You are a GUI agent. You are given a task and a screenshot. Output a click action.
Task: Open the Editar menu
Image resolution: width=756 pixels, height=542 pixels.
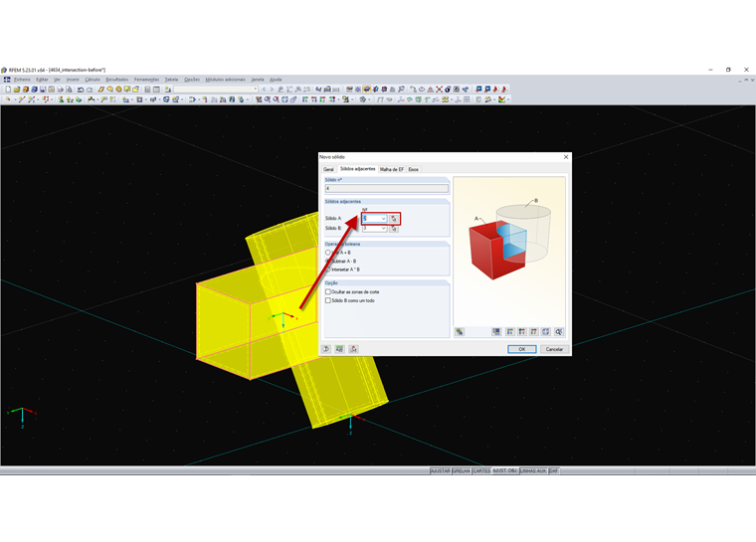click(42, 80)
